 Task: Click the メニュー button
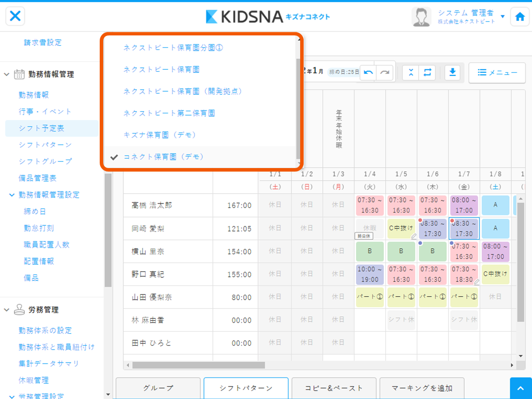click(497, 72)
